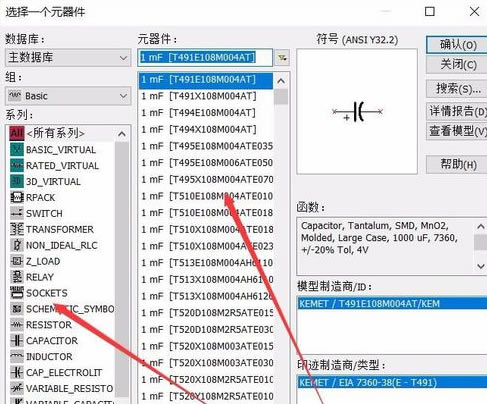487x404 pixels.
Task: Select 1 mF T491X108M004AT in list
Action: pos(206,96)
